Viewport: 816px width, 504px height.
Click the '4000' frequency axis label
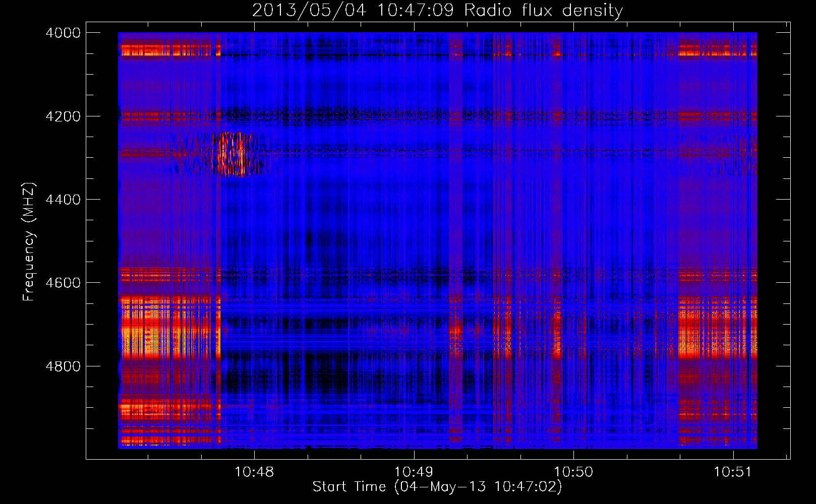coord(63,33)
